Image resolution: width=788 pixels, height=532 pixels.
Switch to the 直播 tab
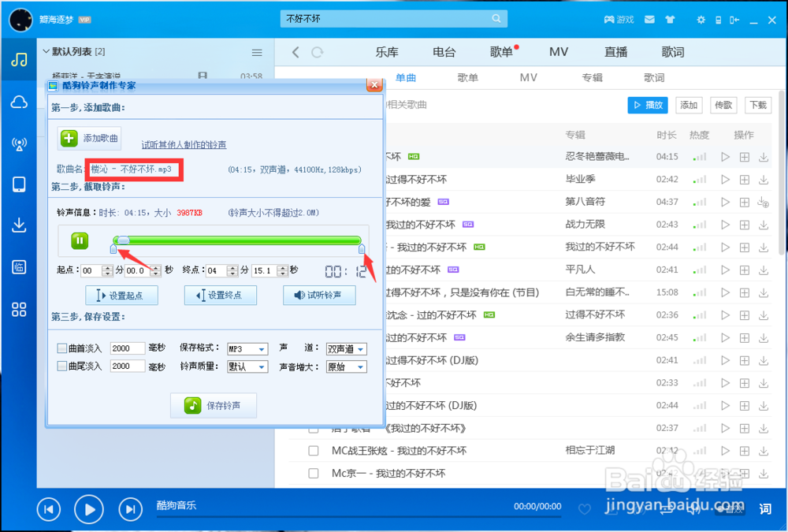tap(615, 52)
